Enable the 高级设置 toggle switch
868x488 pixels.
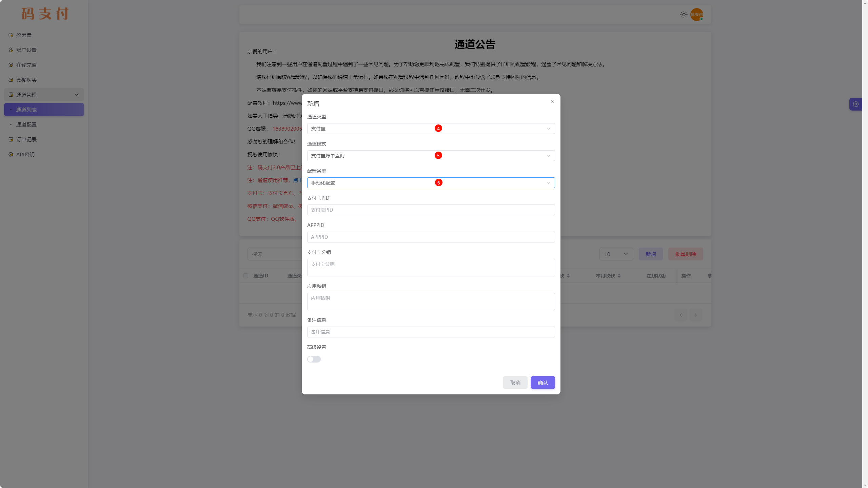point(314,359)
